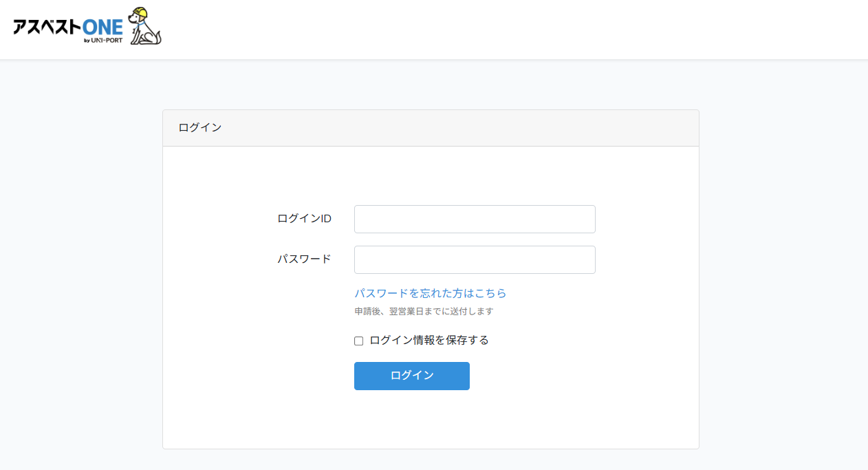The height and width of the screenshot is (470, 868).
Task: Click the blue ONE part of the logo
Action: 102,28
